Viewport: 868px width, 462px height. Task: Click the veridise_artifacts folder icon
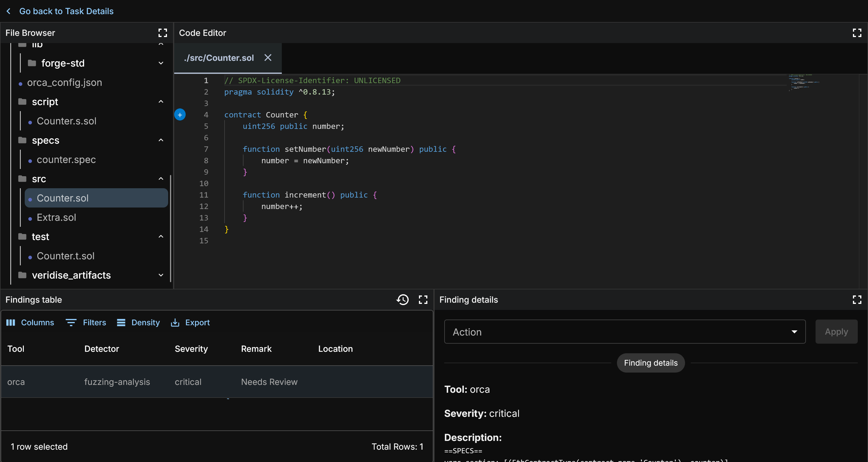(x=22, y=275)
